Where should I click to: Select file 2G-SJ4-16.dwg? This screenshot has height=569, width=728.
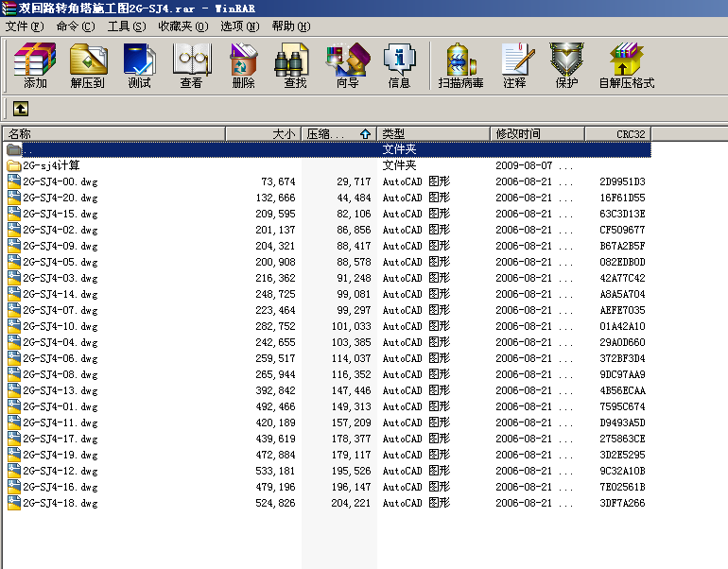coord(328,487)
